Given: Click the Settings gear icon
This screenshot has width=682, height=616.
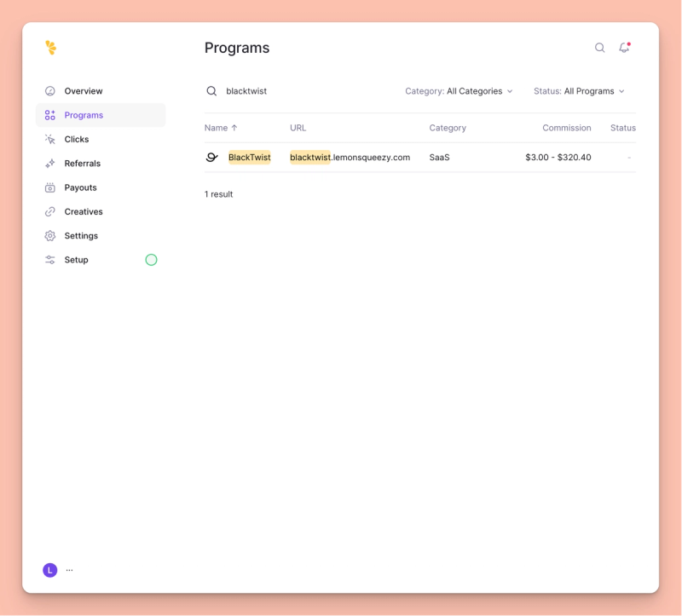Looking at the screenshot, I should coord(50,236).
